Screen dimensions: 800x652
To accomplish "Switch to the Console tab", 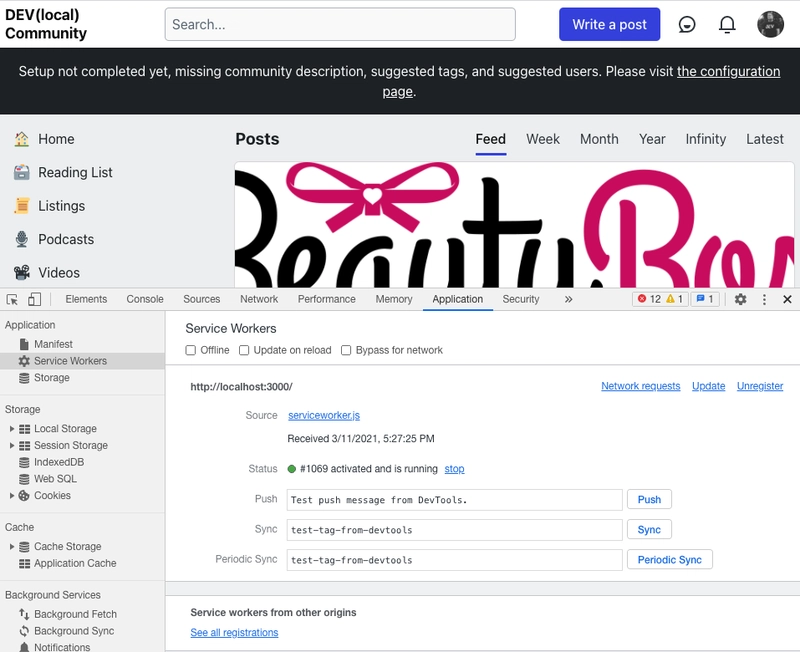I will tap(145, 299).
